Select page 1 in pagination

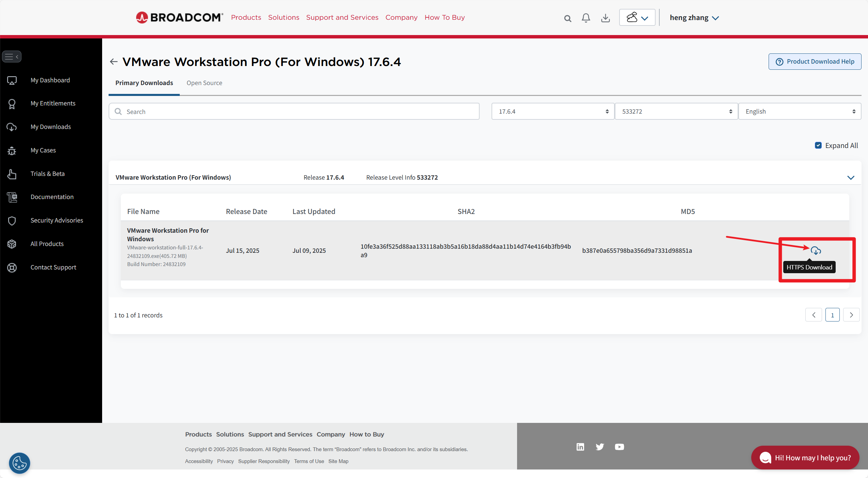pyautogui.click(x=832, y=315)
